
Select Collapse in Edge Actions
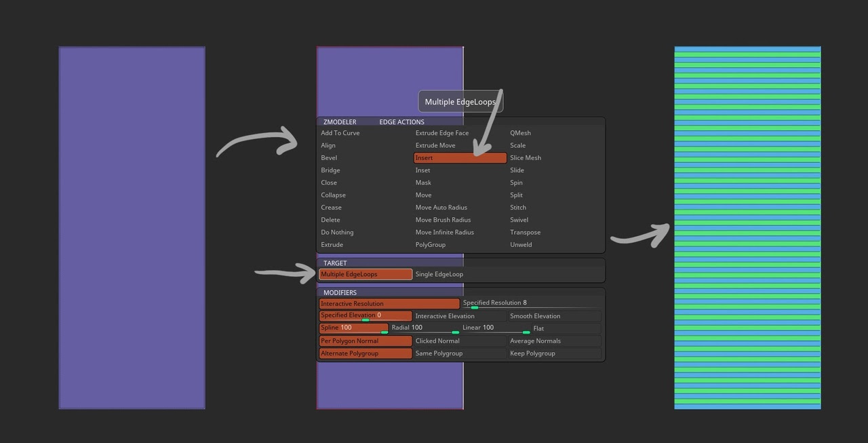(333, 195)
